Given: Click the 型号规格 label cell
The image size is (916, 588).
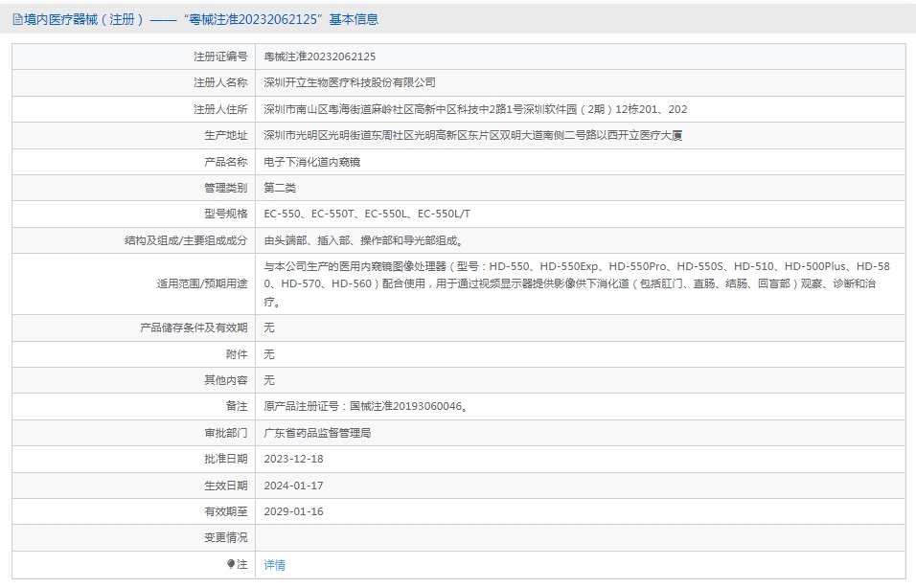Looking at the screenshot, I should pyautogui.click(x=134, y=214).
